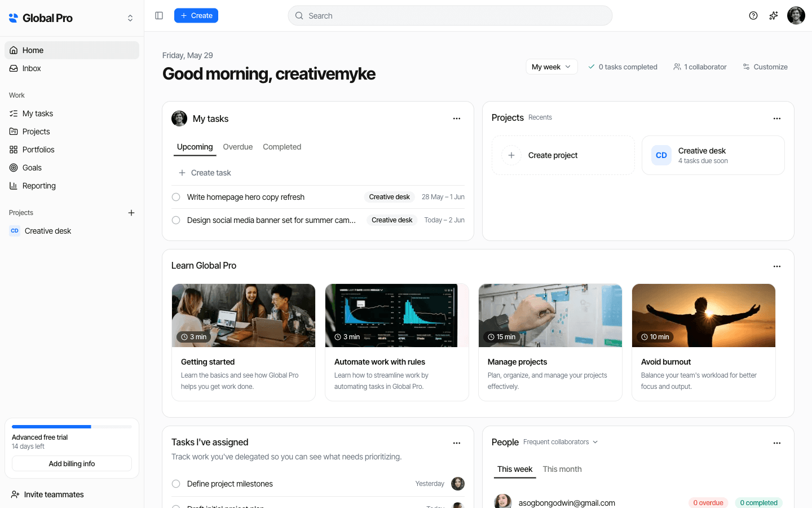Viewport: 812px width, 508px height.
Task: Click the Global Pro logo icon
Action: pyautogui.click(x=14, y=18)
